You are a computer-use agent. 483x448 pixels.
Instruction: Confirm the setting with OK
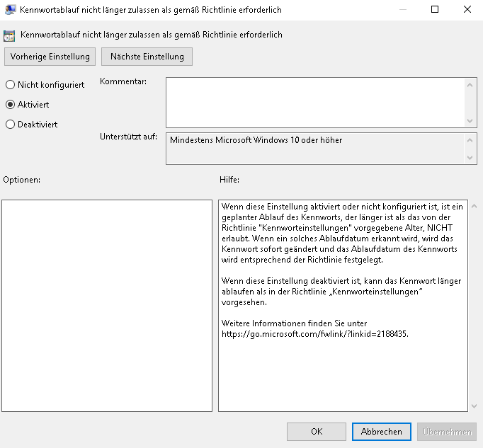click(317, 432)
